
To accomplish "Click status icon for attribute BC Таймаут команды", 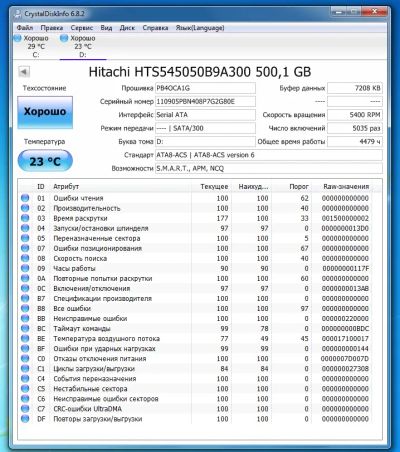I will click(x=25, y=328).
